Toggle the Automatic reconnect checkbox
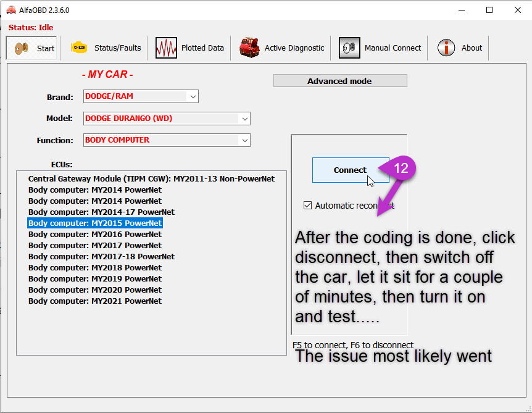The image size is (532, 413). point(308,206)
